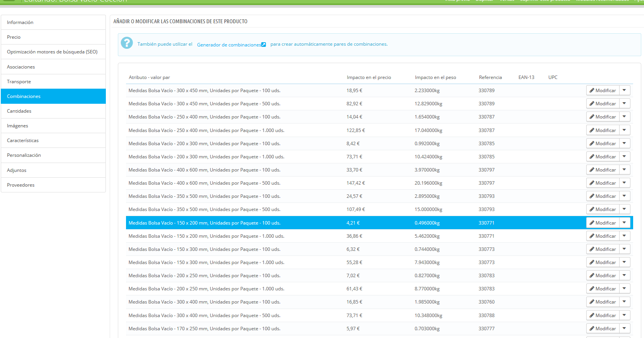Click the EAN-13 column header
The image size is (644, 338).
526,77
